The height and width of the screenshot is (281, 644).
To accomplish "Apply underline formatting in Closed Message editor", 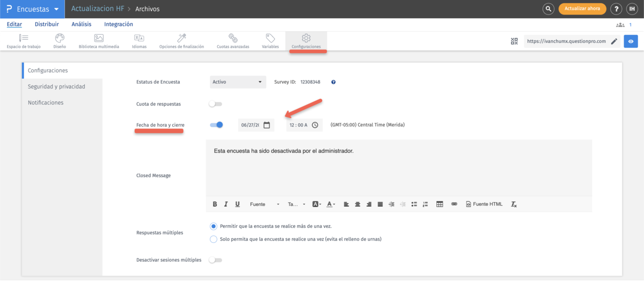I will (x=237, y=204).
